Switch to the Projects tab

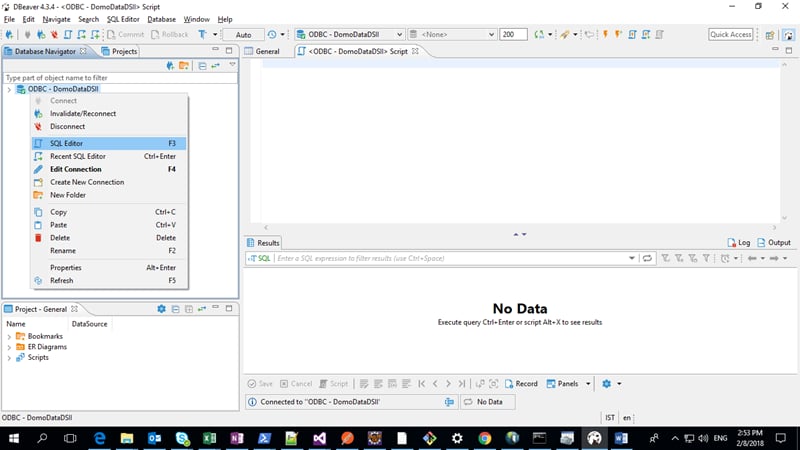pos(119,51)
